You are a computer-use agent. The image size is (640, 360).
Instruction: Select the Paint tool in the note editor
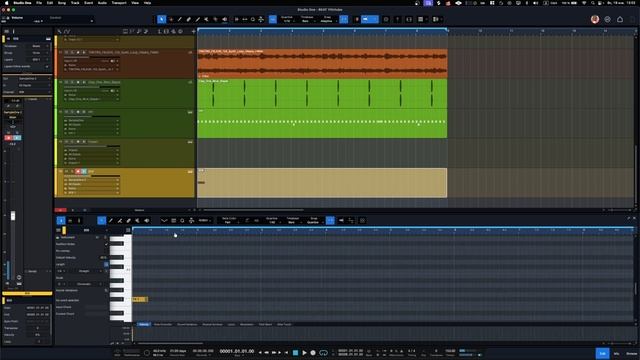[x=111, y=220]
